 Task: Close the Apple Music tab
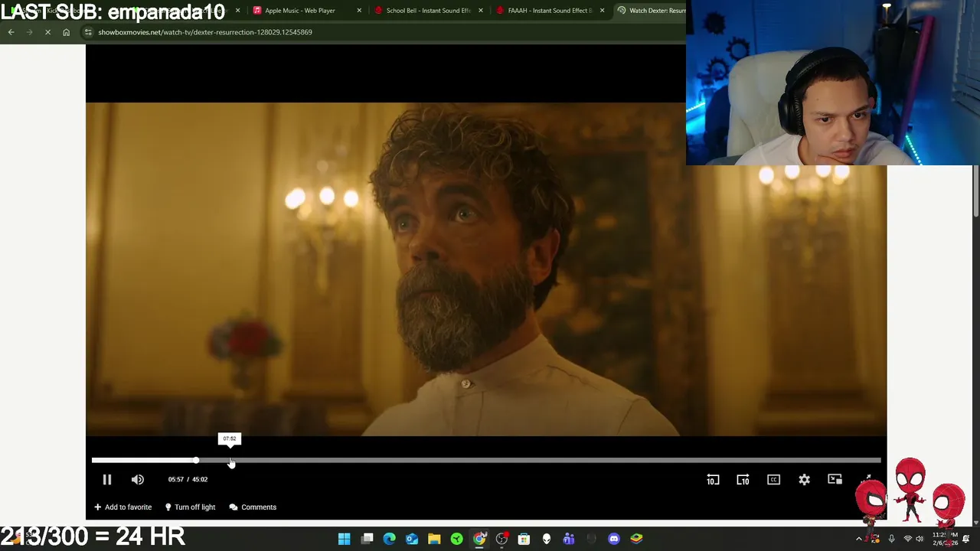point(359,11)
